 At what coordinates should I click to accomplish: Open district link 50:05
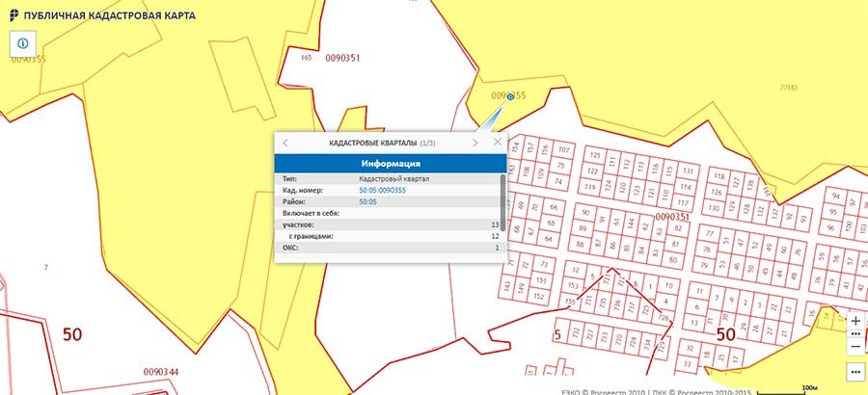[x=367, y=202]
